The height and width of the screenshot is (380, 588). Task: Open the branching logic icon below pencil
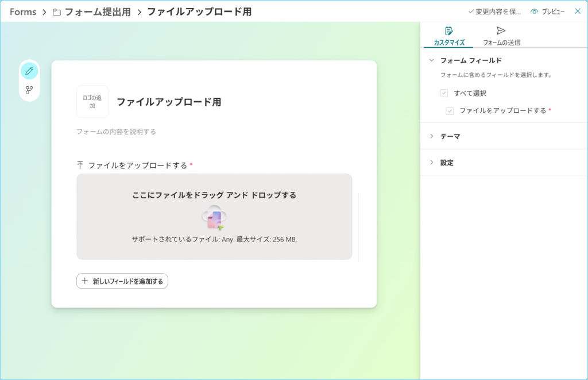click(29, 90)
